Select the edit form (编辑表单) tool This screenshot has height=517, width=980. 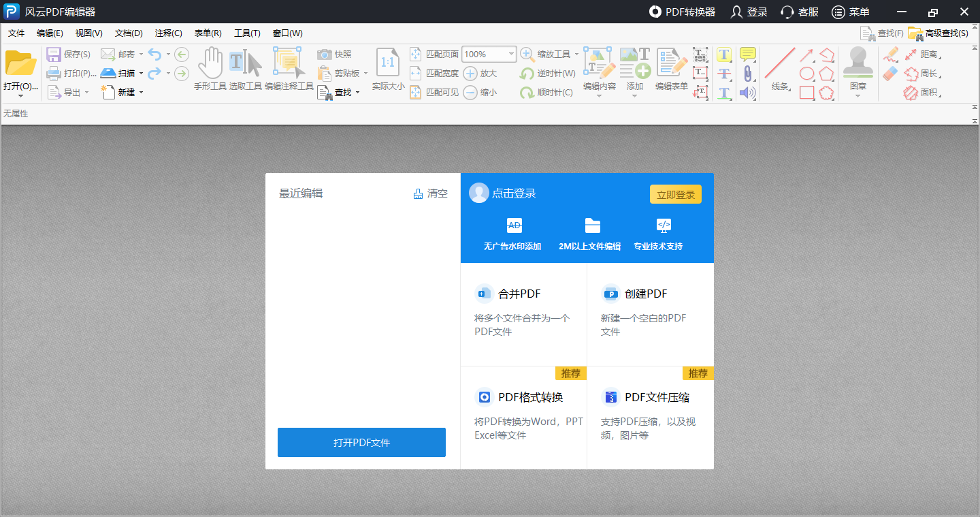click(x=670, y=67)
